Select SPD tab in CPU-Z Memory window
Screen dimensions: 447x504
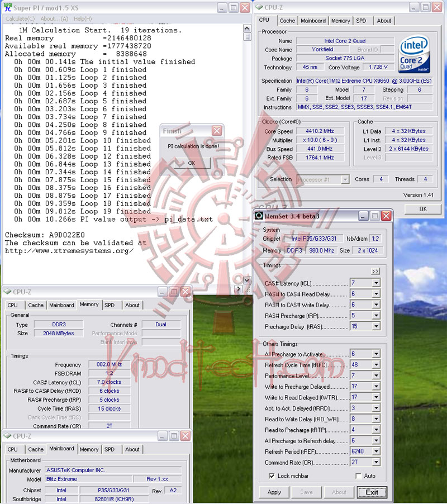pyautogui.click(x=110, y=305)
